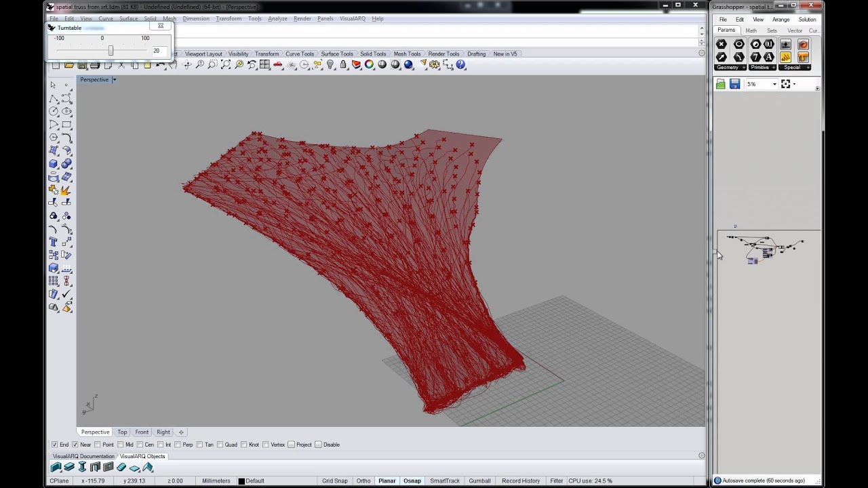Switch to the Top viewport tab
Viewport: 868px width, 488px height.
click(122, 432)
